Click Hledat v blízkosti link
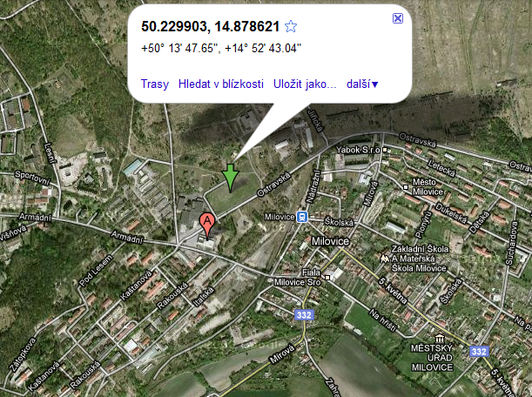 [221, 84]
